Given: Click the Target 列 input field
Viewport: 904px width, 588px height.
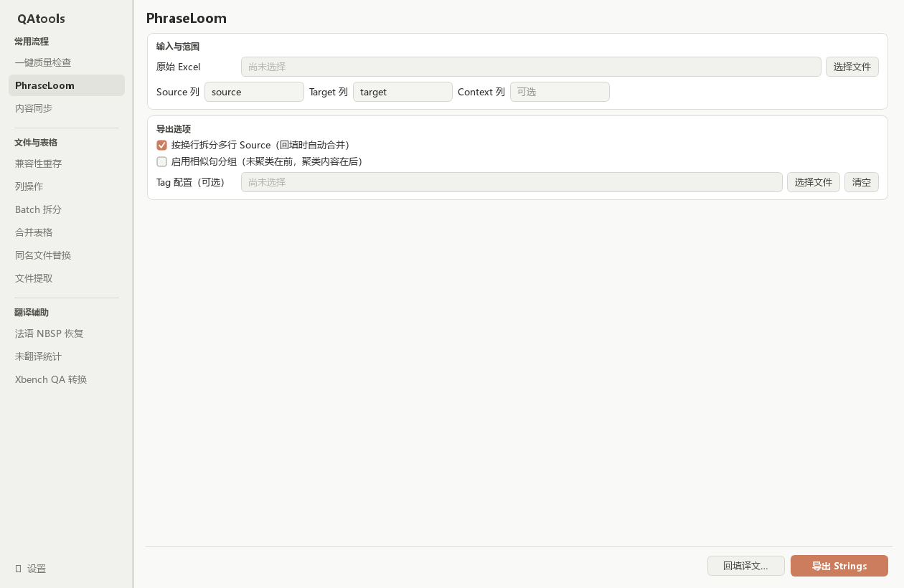Looking at the screenshot, I should [x=402, y=92].
